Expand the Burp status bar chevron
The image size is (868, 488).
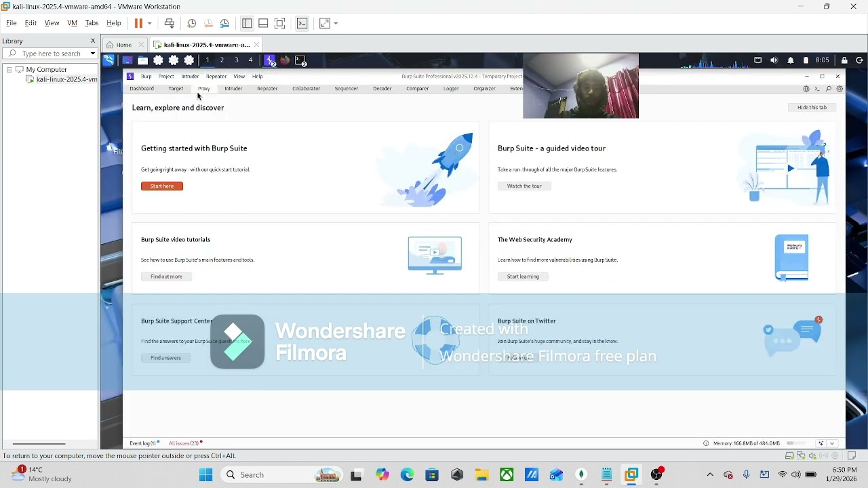(832, 443)
